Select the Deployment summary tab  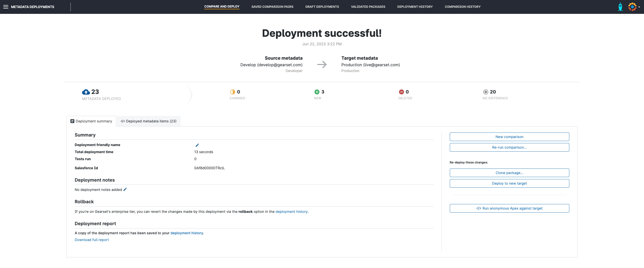click(x=91, y=121)
